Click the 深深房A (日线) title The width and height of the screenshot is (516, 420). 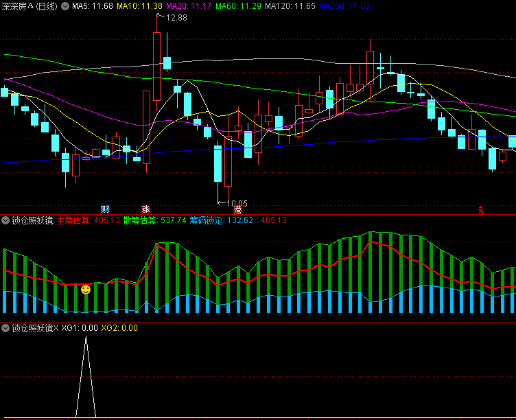(x=30, y=6)
